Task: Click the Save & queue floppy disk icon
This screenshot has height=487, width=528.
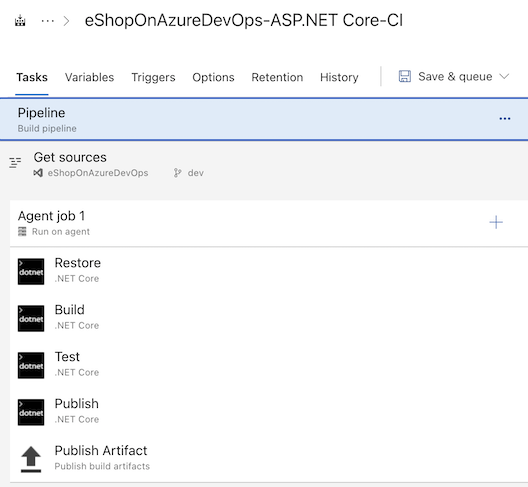Action: pyautogui.click(x=404, y=76)
